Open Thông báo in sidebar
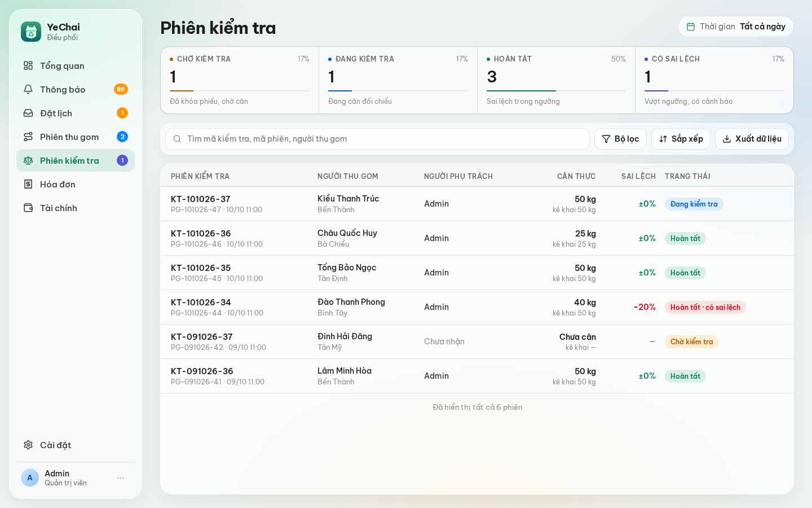 [76, 90]
